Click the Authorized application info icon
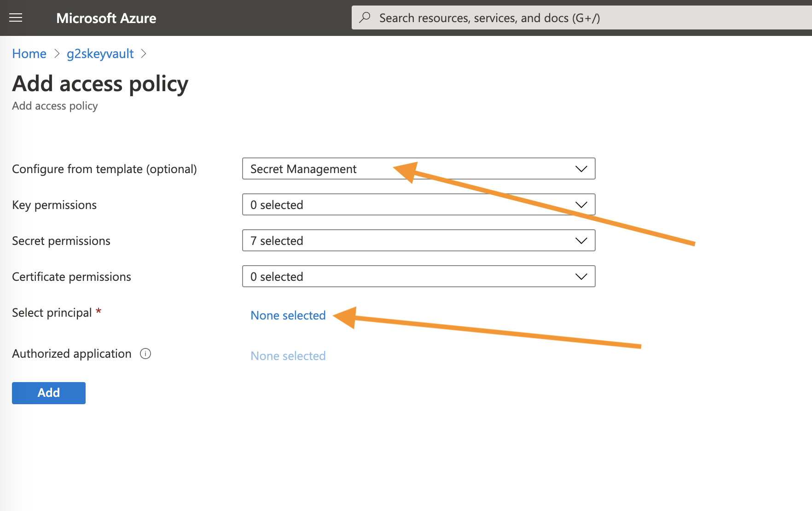 tap(145, 354)
